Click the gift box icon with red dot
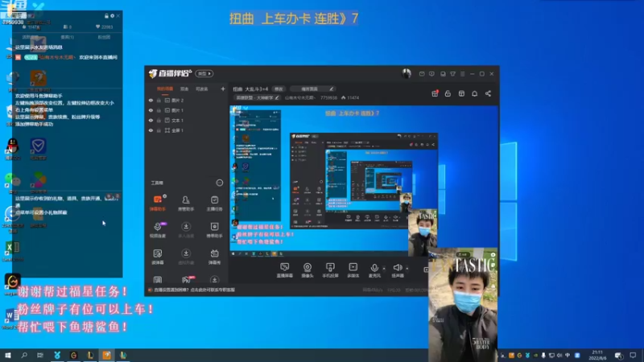644x362 pixels. pyautogui.click(x=435, y=93)
